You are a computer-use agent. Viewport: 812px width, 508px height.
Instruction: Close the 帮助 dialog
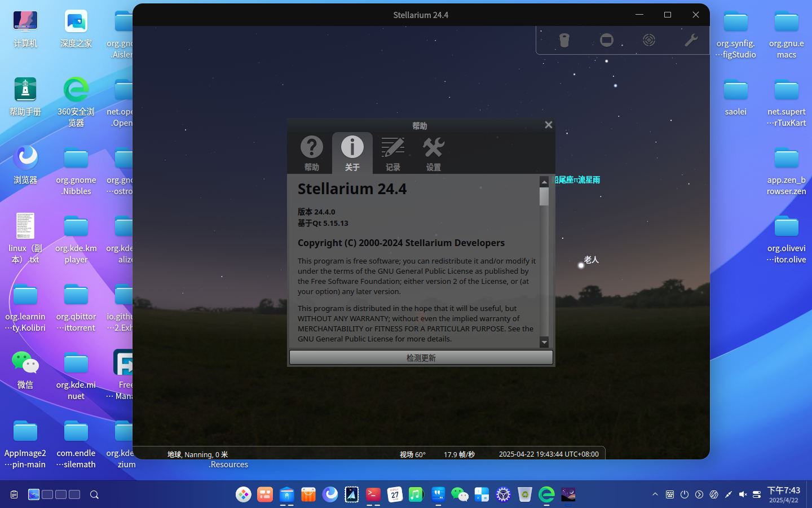tap(548, 125)
